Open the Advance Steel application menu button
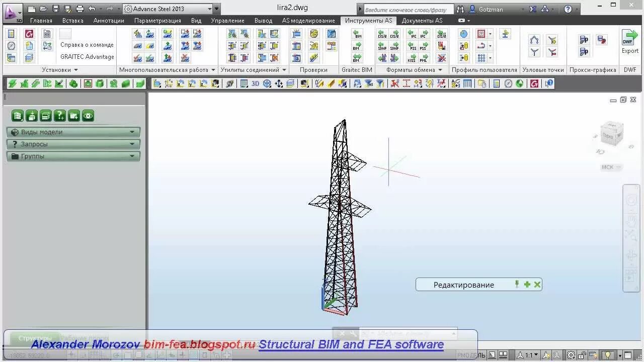Image resolution: width=644 pixels, height=362 pixels. click(13, 13)
